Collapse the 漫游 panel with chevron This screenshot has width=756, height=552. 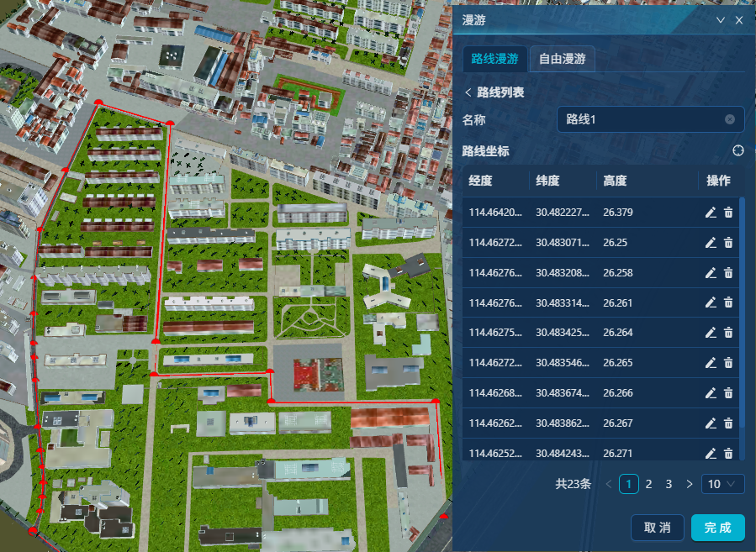[x=720, y=20]
